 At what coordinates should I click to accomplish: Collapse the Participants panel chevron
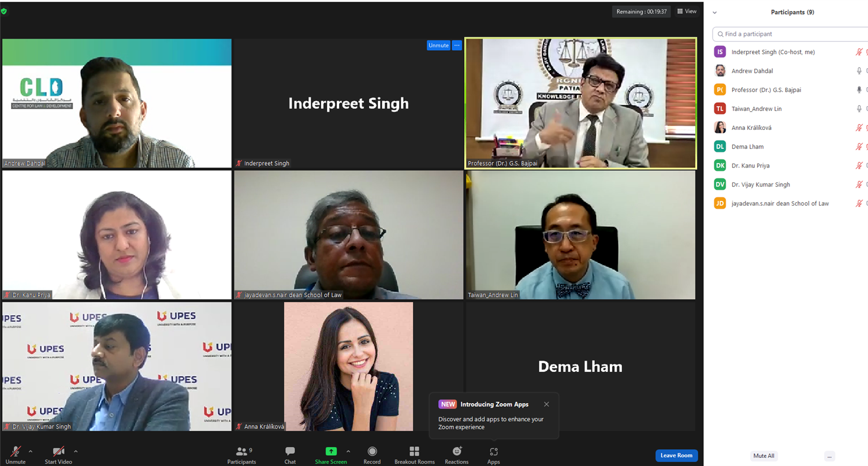714,12
